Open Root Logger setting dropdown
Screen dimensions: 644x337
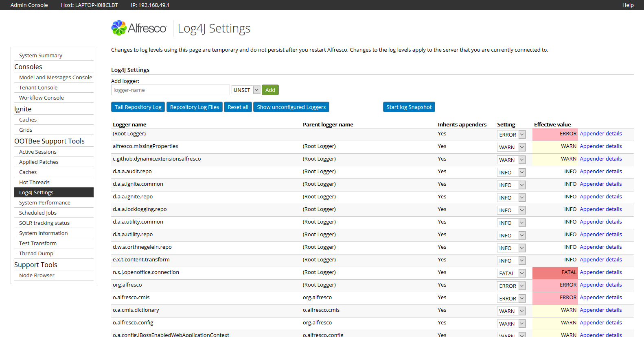click(x=511, y=135)
